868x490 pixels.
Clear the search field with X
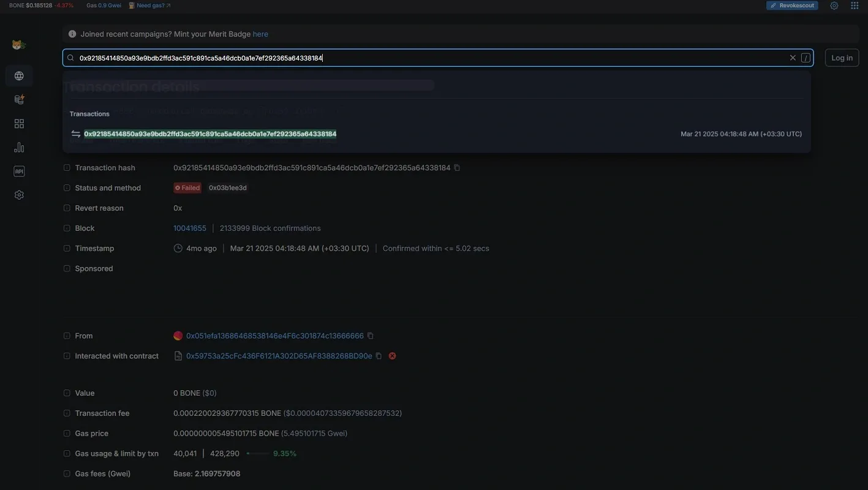[x=793, y=58]
